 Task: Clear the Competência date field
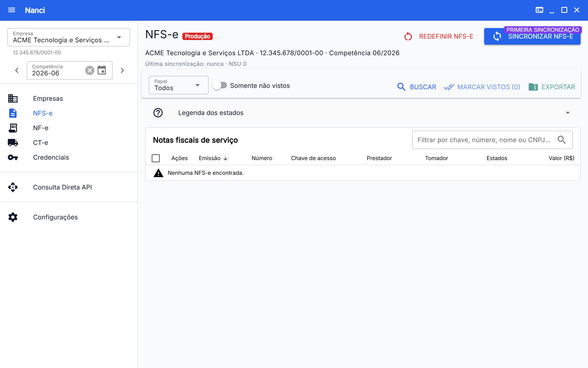pyautogui.click(x=90, y=70)
